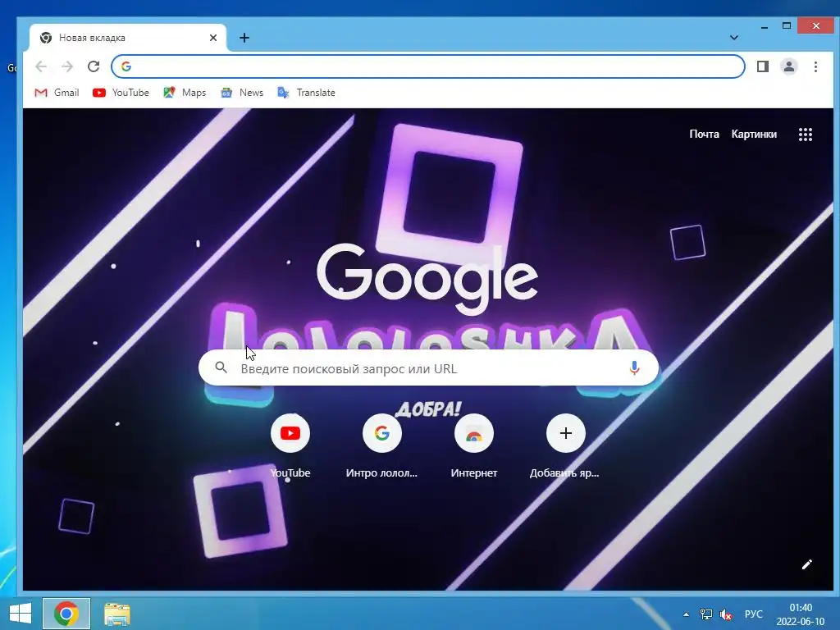Open the Почта link
Viewport: 840px width, 630px height.
(x=704, y=134)
